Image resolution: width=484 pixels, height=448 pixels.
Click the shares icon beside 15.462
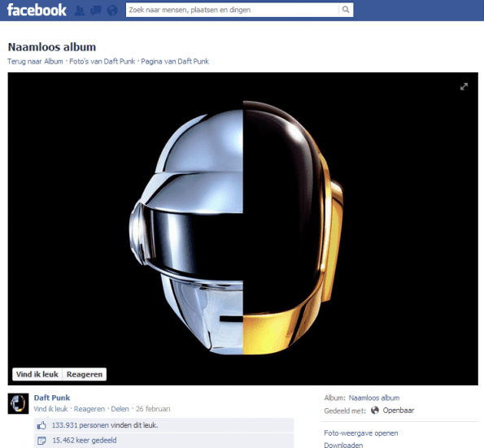pos(41,441)
